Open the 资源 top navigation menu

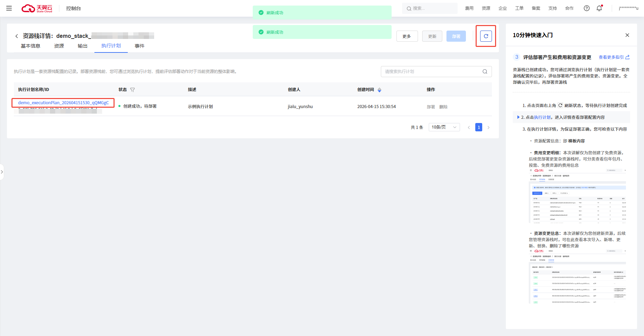(486, 8)
